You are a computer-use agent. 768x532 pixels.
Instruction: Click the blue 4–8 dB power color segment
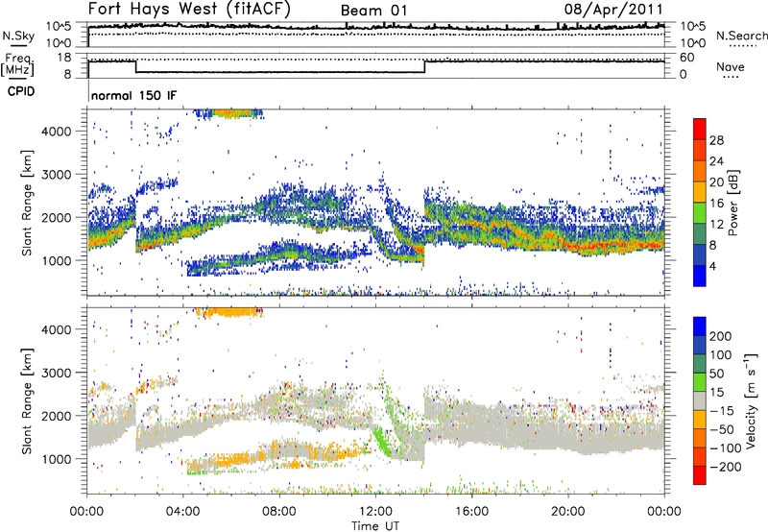700,255
